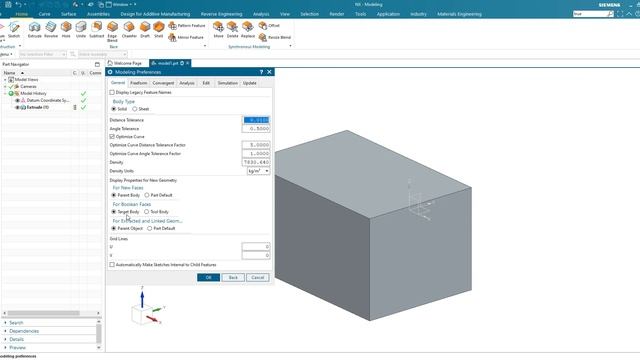Switch to the Convergent preferences tab
The width and height of the screenshot is (640, 360).
tap(163, 83)
